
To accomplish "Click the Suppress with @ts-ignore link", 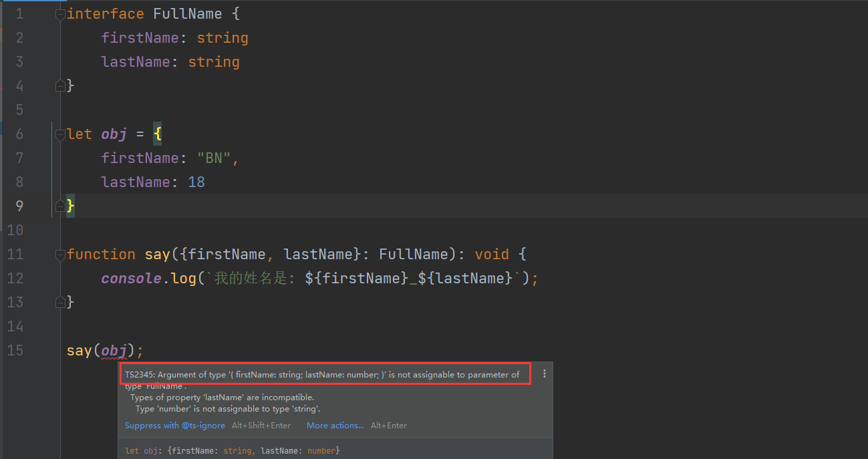I will tap(175, 426).
